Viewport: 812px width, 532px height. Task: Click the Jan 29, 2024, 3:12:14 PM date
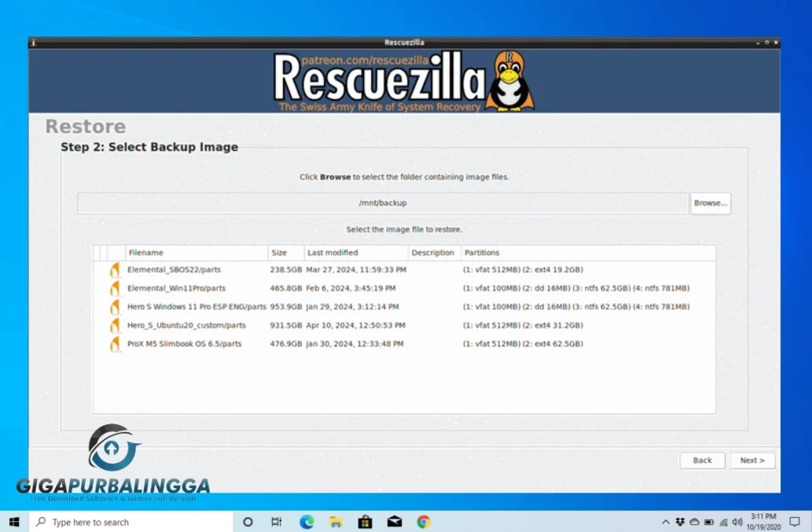[352, 307]
